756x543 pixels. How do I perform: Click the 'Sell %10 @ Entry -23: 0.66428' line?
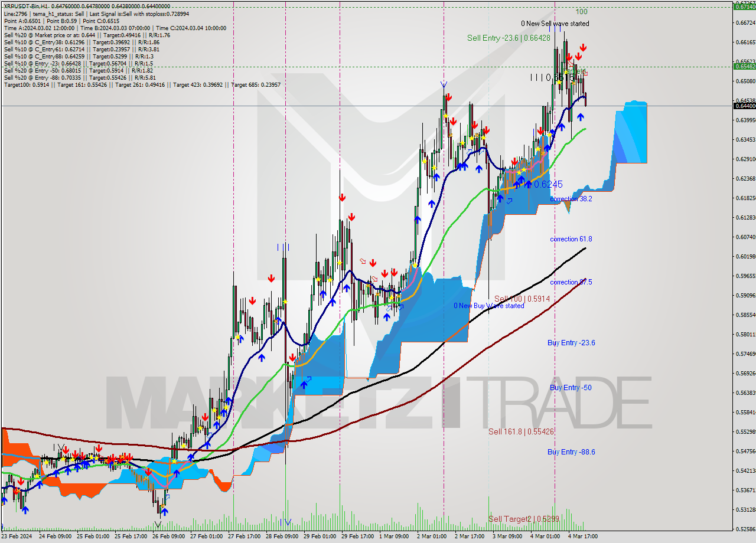click(x=79, y=63)
